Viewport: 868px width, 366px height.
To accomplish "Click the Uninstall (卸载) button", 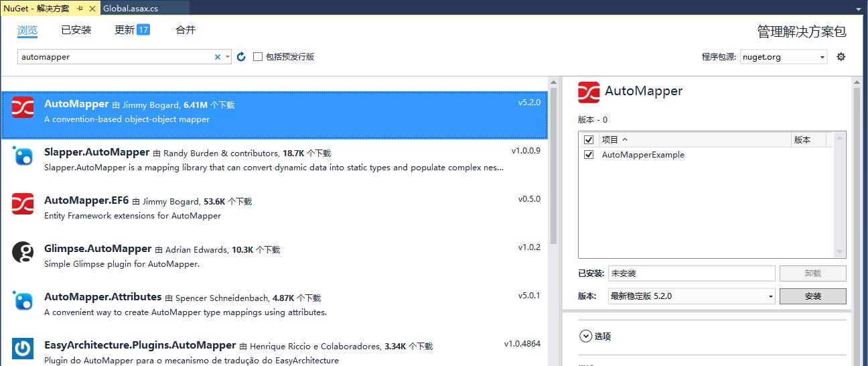I will pos(813,273).
